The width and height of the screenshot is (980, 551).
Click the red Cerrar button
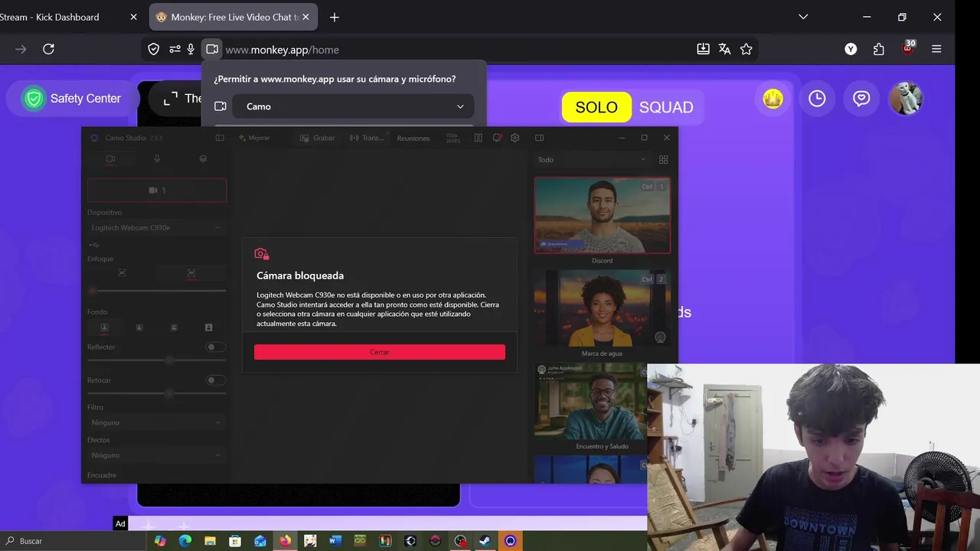[380, 352]
